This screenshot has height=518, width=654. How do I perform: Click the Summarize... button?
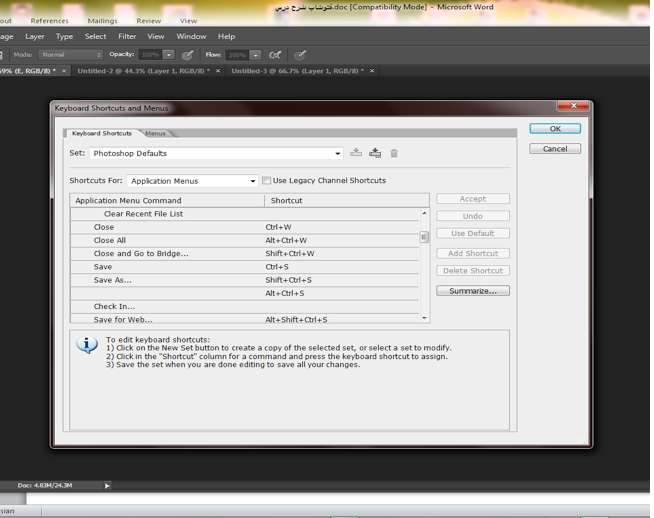click(473, 291)
